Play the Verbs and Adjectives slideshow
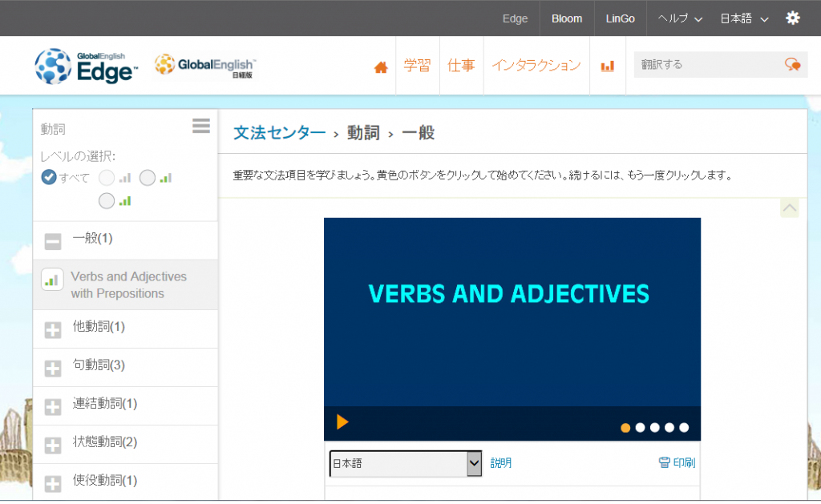This screenshot has width=821, height=504. 342,421
